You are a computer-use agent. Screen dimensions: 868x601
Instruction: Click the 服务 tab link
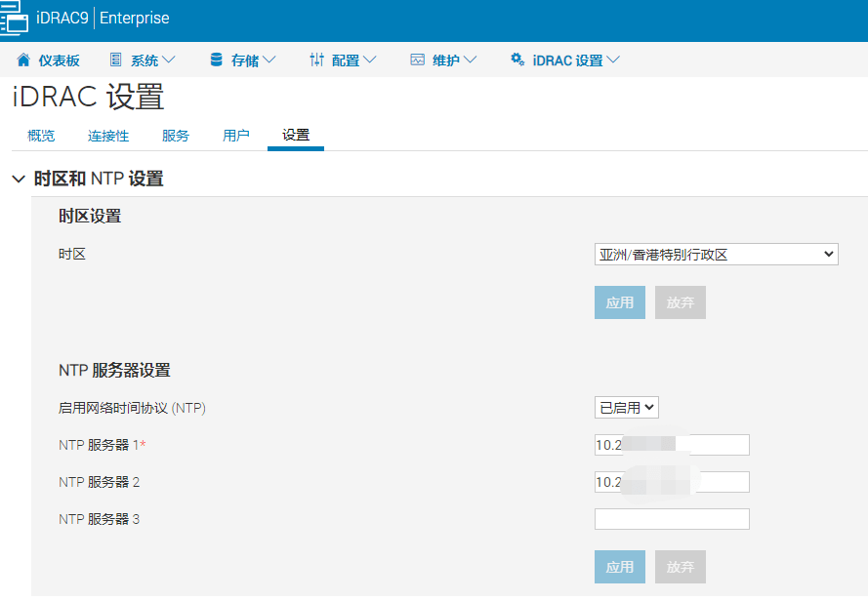175,136
